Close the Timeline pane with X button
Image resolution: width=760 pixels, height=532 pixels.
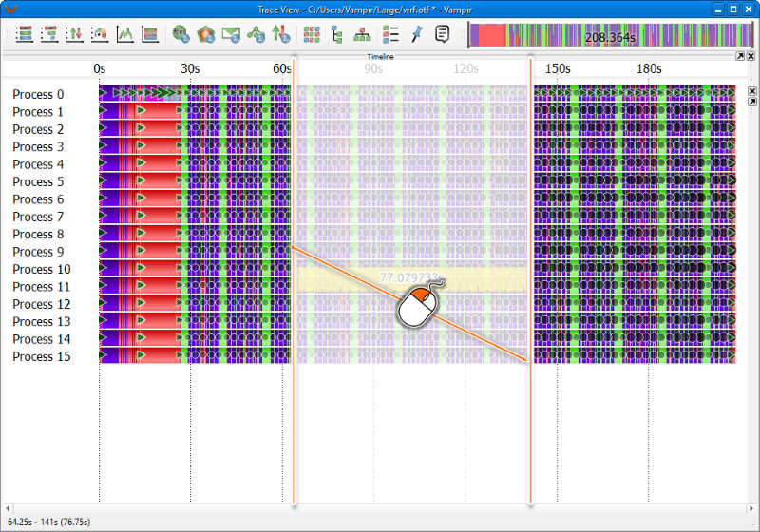pyautogui.click(x=750, y=56)
